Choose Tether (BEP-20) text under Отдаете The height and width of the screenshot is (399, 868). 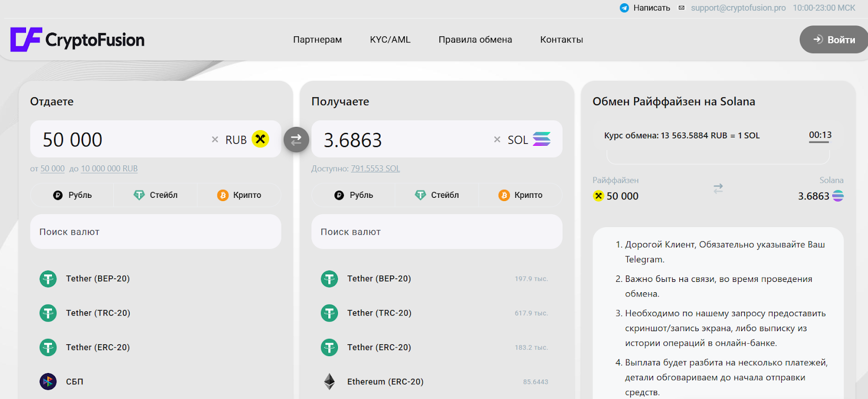click(98, 279)
